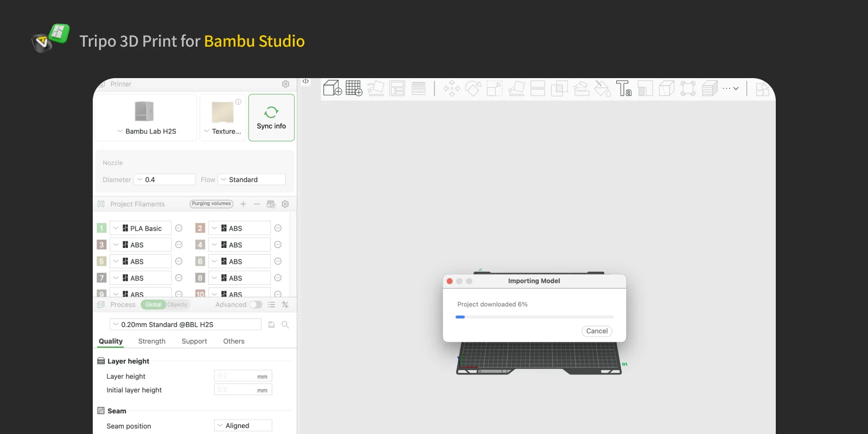Open Project Filaments settings gear
Image resolution: width=868 pixels, height=434 pixels.
point(285,204)
